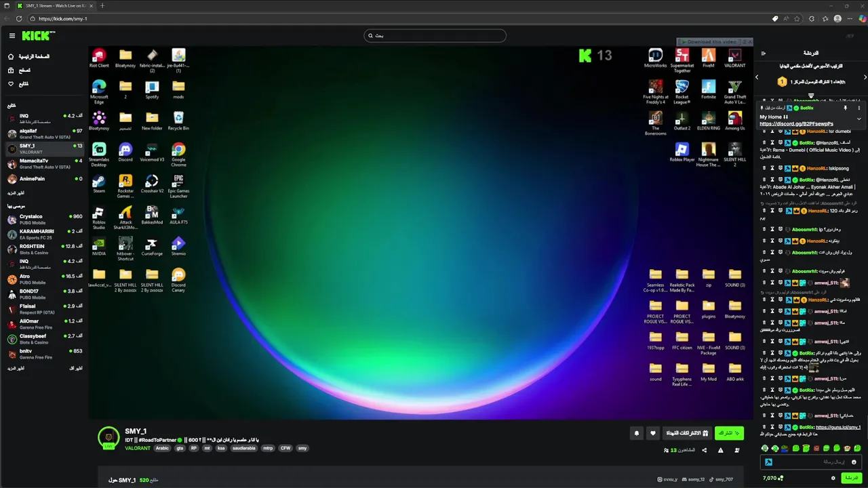Viewport: 868px width, 488px height.
Task: Select the NVIDIA desktop shortcut
Action: [99, 246]
